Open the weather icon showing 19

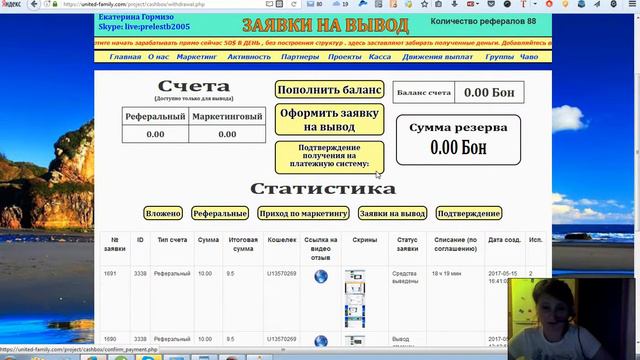tap(340, 4)
